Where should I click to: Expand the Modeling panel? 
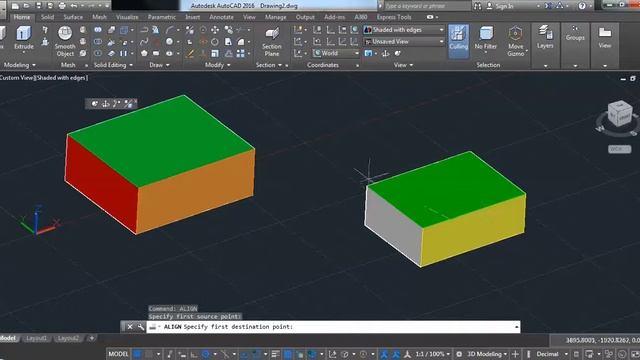pyautogui.click(x=19, y=65)
